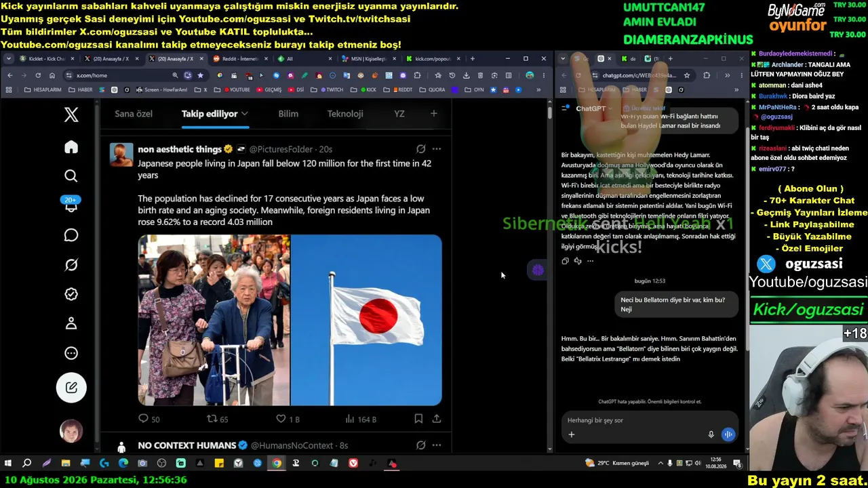Open a new tab in ChatGPT browser window
Image resolution: width=868 pixels, height=488 pixels.
click(670, 59)
